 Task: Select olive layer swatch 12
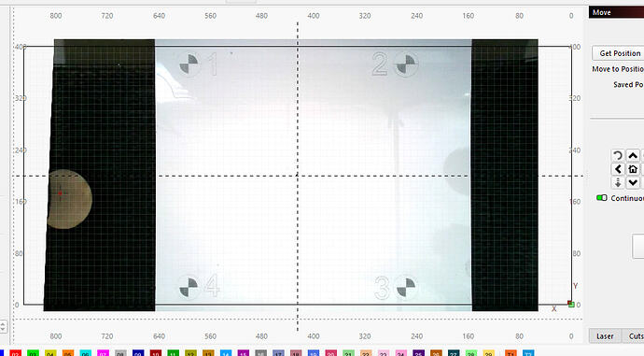click(191, 352)
